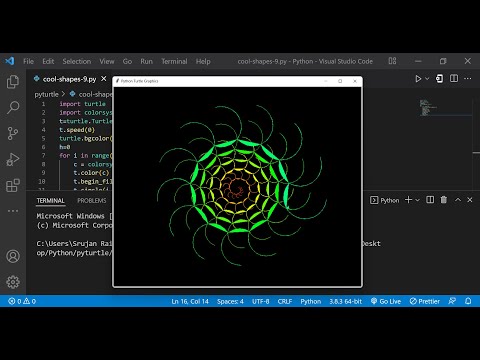Open the Run and Debug view
480x360 pixels.
point(13,159)
